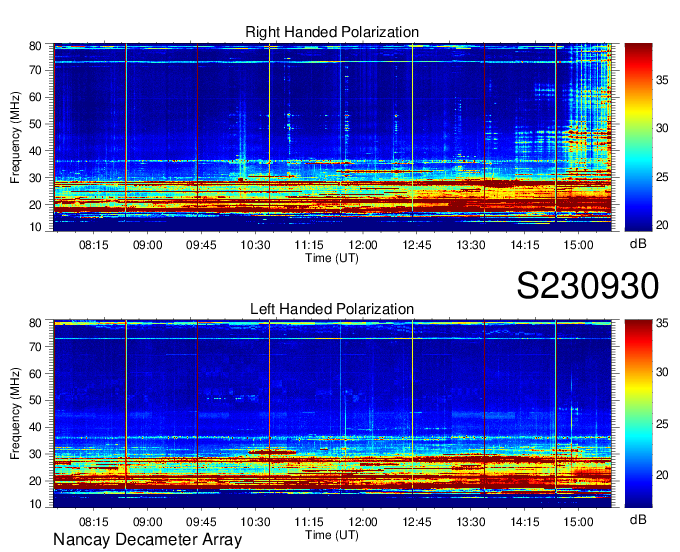The height and width of the screenshot is (552, 680).
Task: Click 14:15 time tick under right-handed chart
Action: (x=525, y=245)
